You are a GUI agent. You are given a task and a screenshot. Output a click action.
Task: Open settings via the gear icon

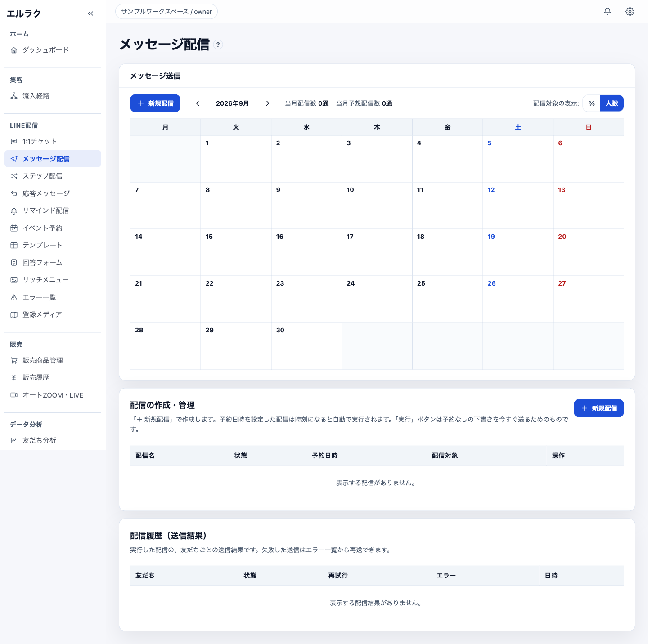click(x=630, y=12)
